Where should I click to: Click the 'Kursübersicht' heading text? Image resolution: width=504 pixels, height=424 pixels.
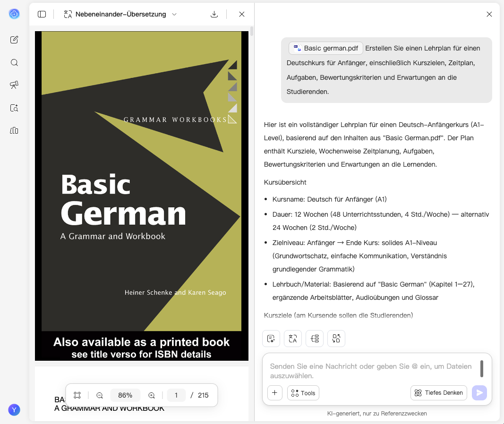pos(285,182)
